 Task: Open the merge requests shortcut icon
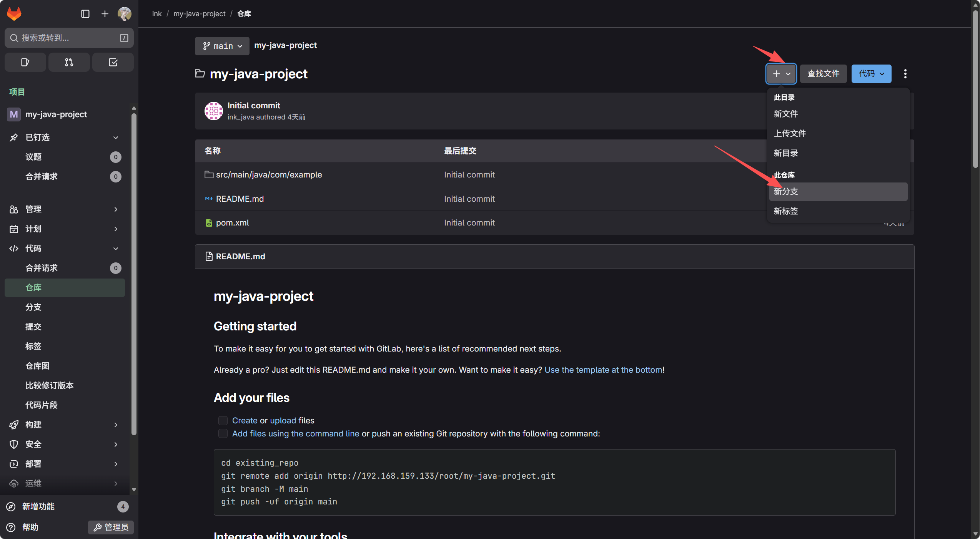(x=69, y=62)
